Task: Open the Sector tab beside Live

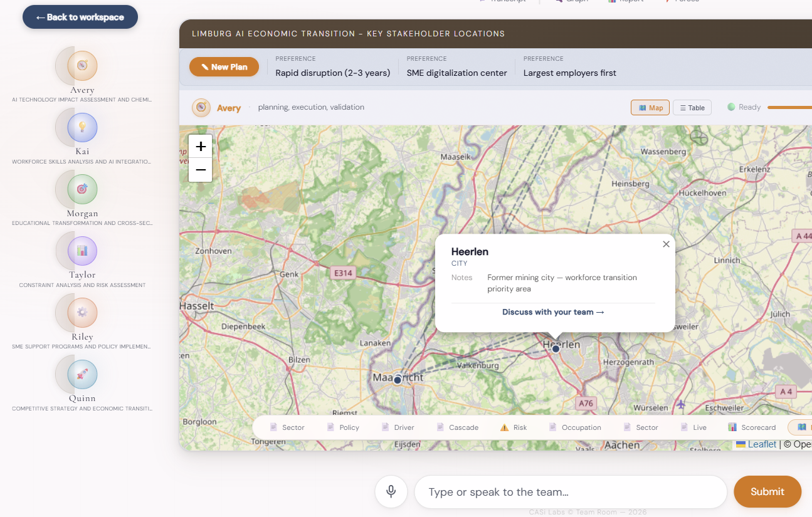Action: (x=641, y=427)
